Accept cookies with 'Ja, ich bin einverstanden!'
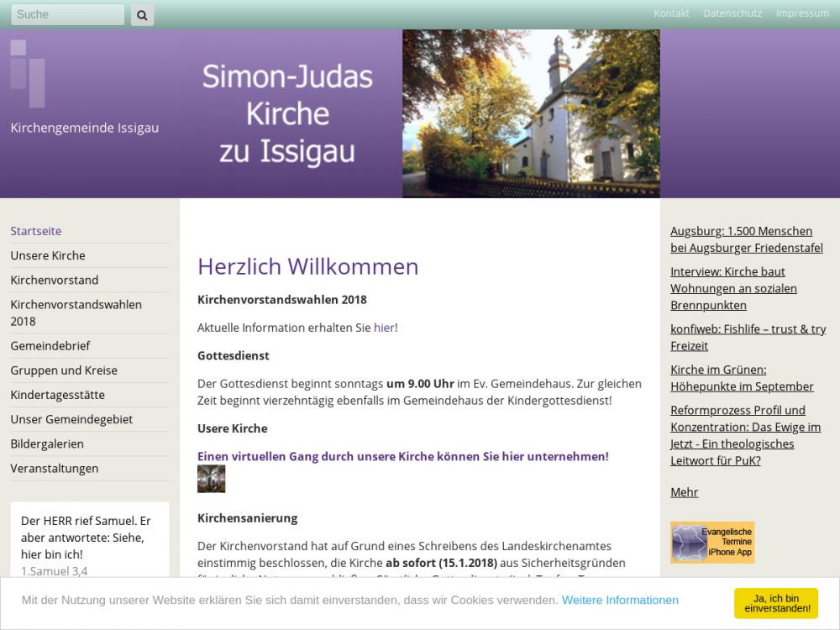The width and height of the screenshot is (840, 630). [776, 603]
